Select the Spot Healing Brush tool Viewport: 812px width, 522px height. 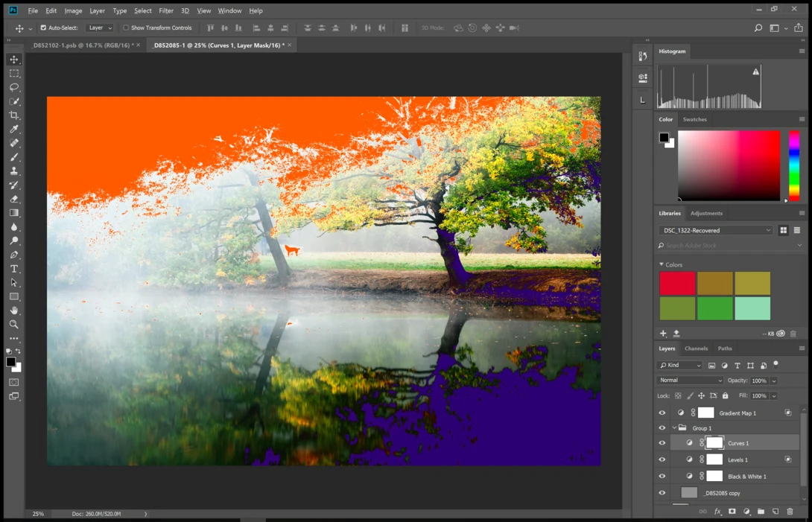point(14,144)
